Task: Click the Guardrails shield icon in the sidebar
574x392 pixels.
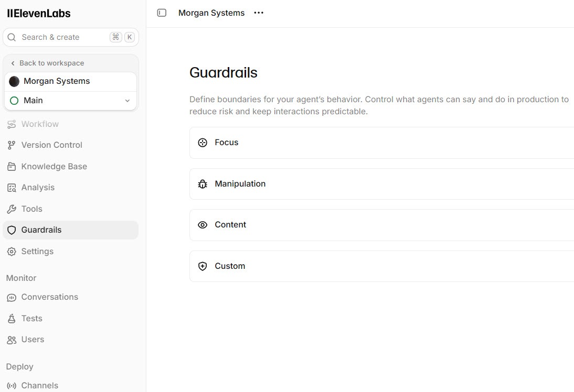Action: [x=12, y=230]
